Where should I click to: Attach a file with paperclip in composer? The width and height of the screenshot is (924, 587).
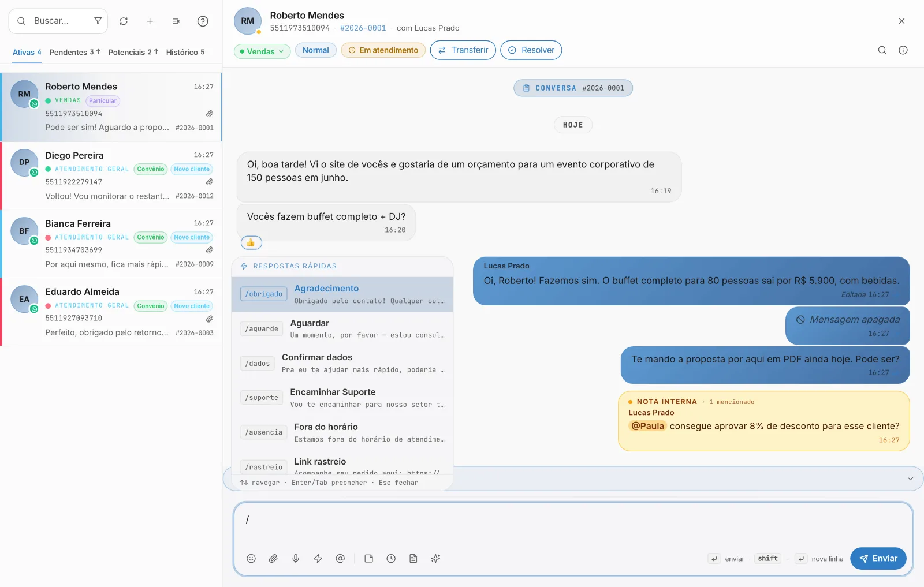(273, 558)
